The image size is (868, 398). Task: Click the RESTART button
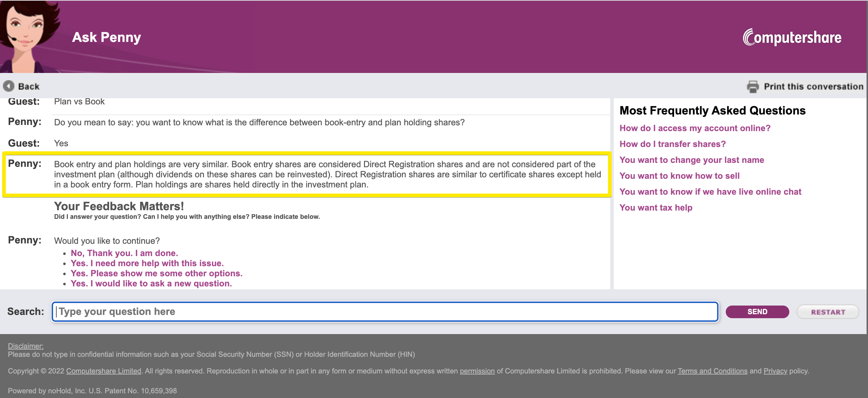(x=828, y=312)
